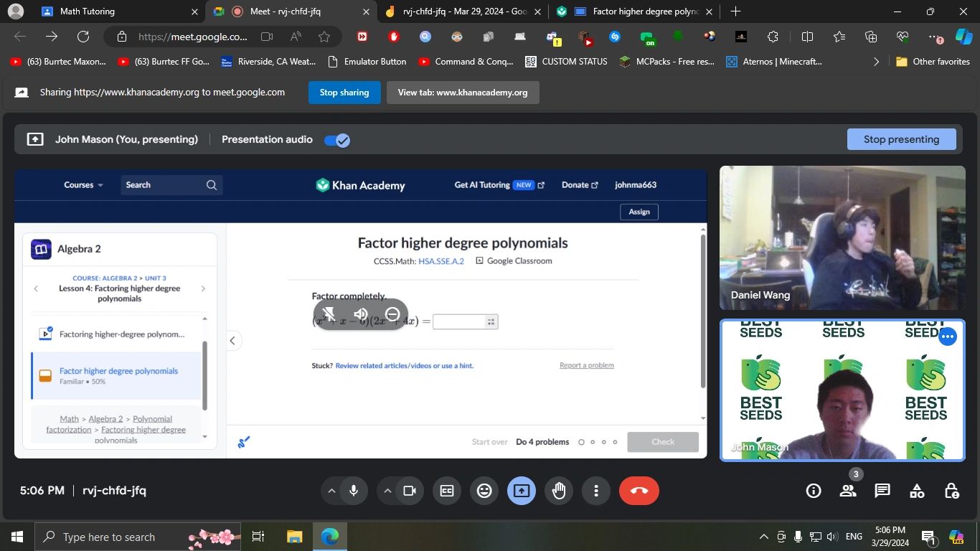Mute the microphone in Meet
Image resolution: width=980 pixels, height=551 pixels.
353,491
